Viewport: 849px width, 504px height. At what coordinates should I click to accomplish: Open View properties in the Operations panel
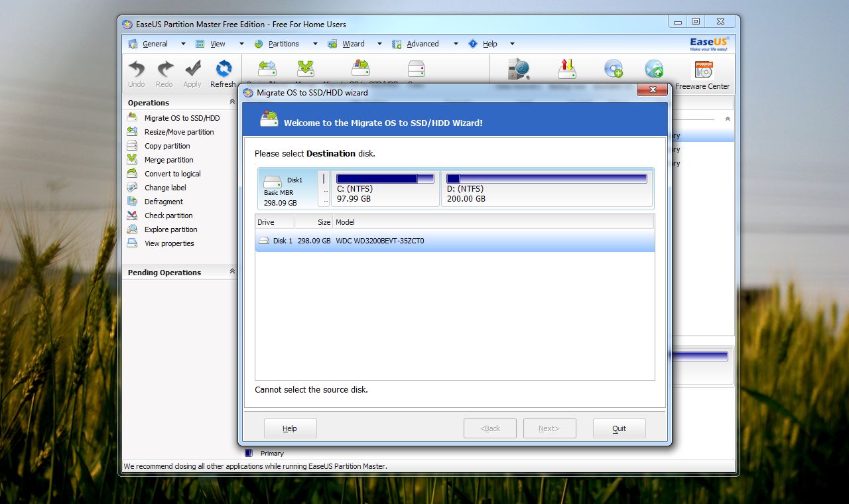coord(169,243)
